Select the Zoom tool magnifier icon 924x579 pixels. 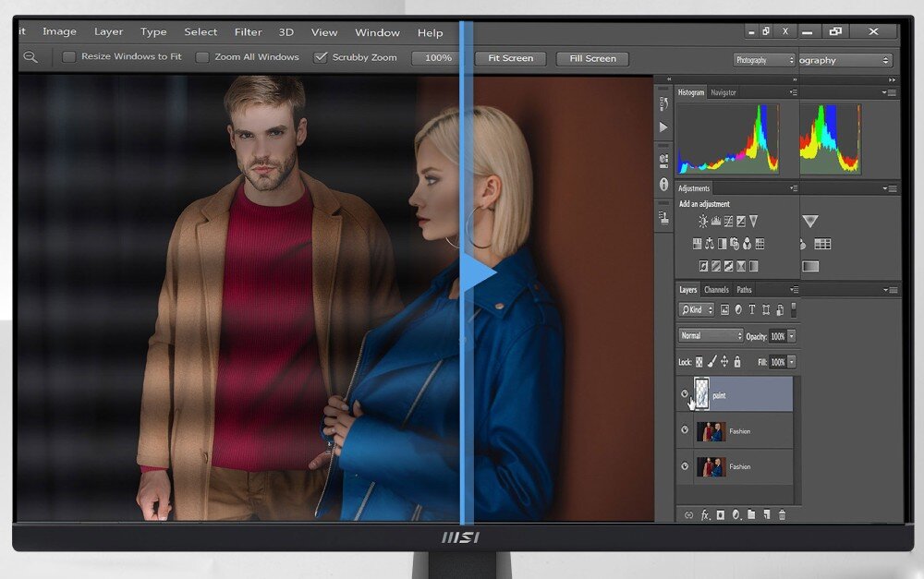30,57
